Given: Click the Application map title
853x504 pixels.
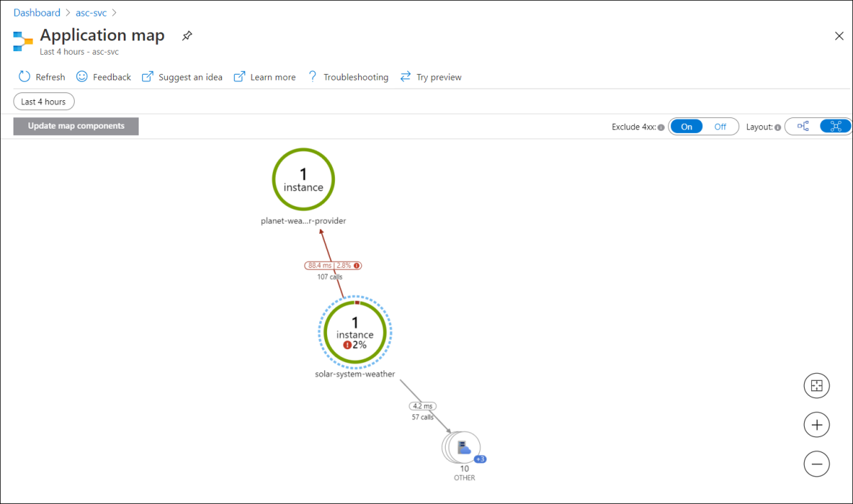Looking at the screenshot, I should (102, 35).
